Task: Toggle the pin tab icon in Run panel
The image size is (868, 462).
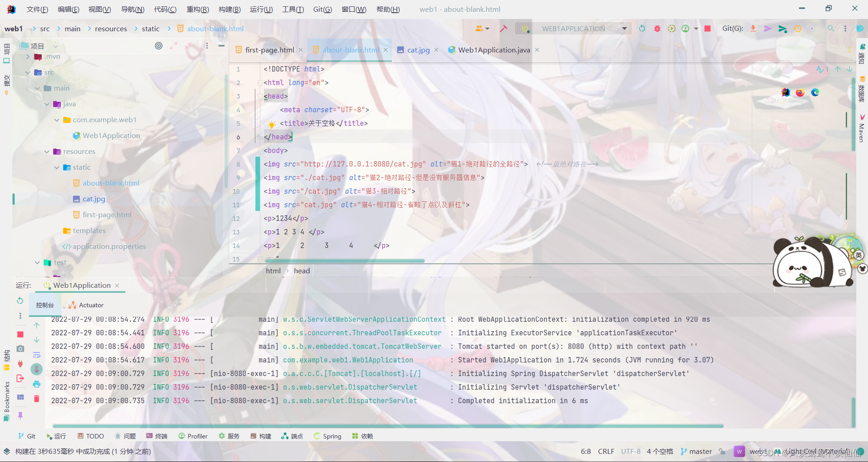Action: tap(20, 415)
